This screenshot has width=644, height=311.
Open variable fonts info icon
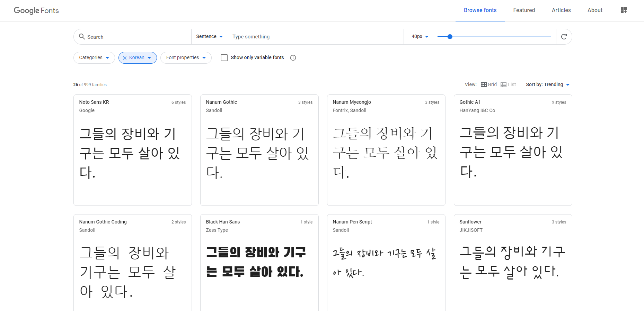coord(293,58)
